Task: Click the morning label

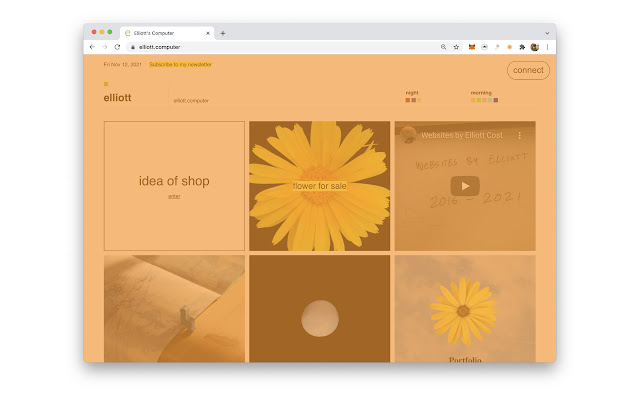Action: click(x=481, y=93)
